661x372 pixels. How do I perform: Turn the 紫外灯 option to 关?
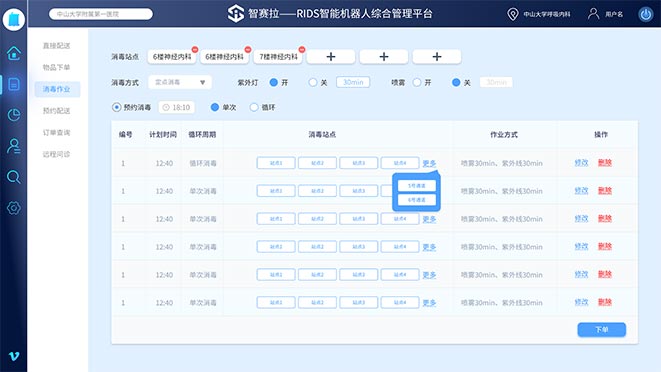(x=313, y=82)
